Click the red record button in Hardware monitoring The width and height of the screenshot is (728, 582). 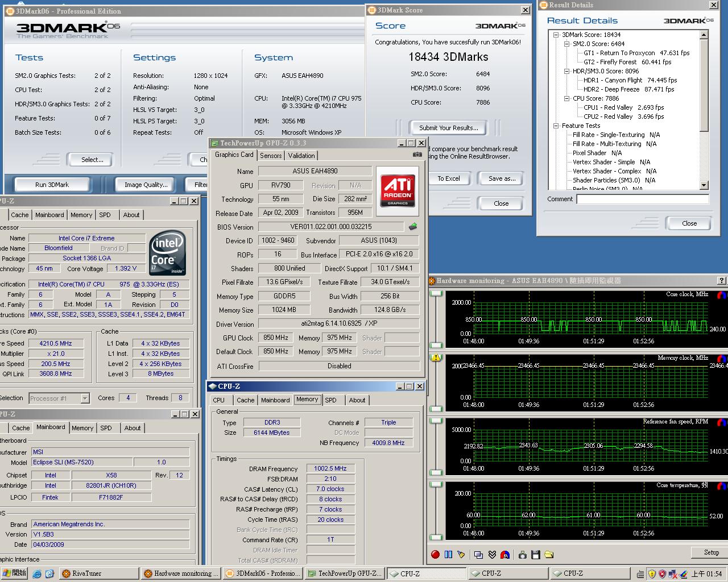[435, 554]
